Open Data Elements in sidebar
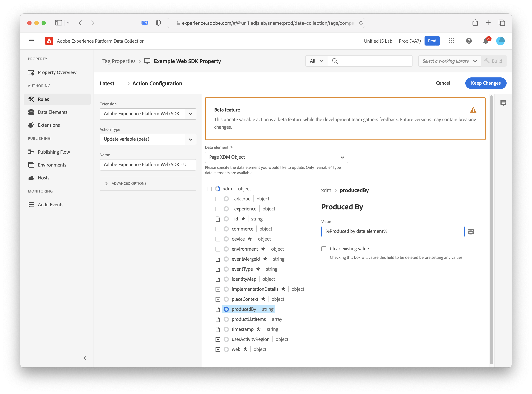532x394 pixels. tap(52, 112)
